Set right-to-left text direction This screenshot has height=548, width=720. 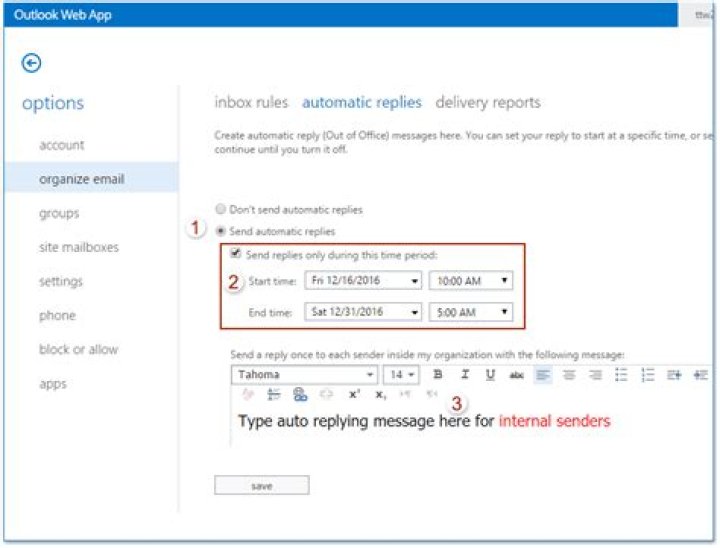(x=432, y=394)
